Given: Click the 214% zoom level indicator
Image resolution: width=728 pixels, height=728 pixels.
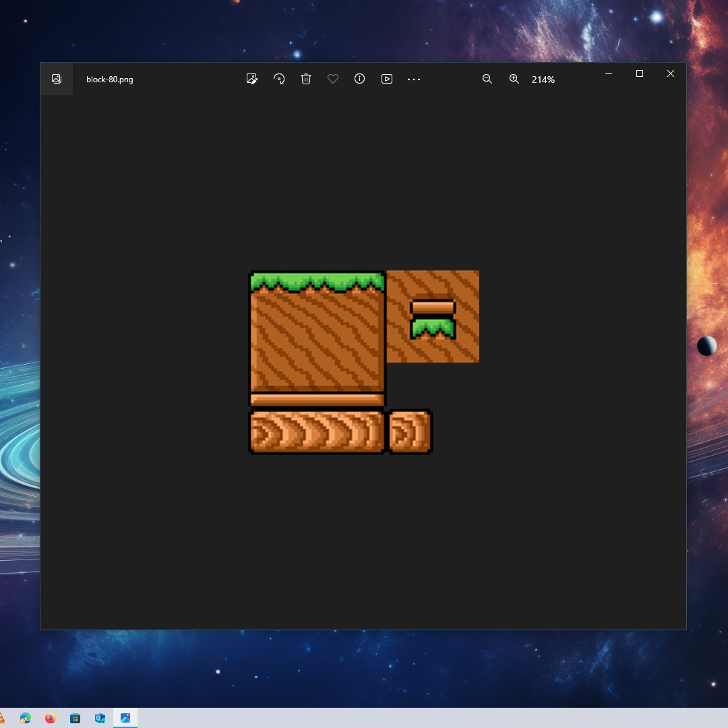Looking at the screenshot, I should pyautogui.click(x=542, y=80).
